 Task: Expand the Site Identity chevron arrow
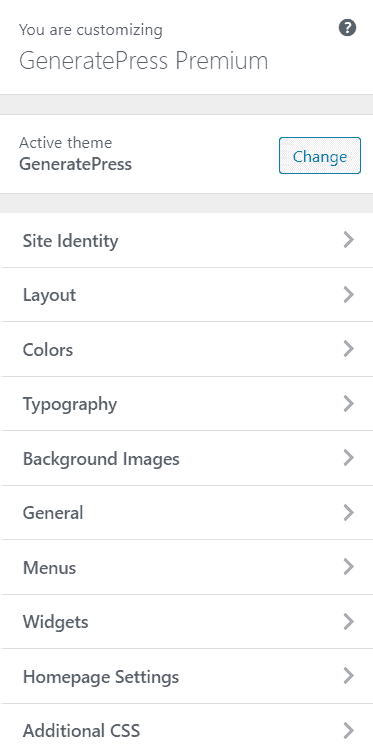pos(349,240)
